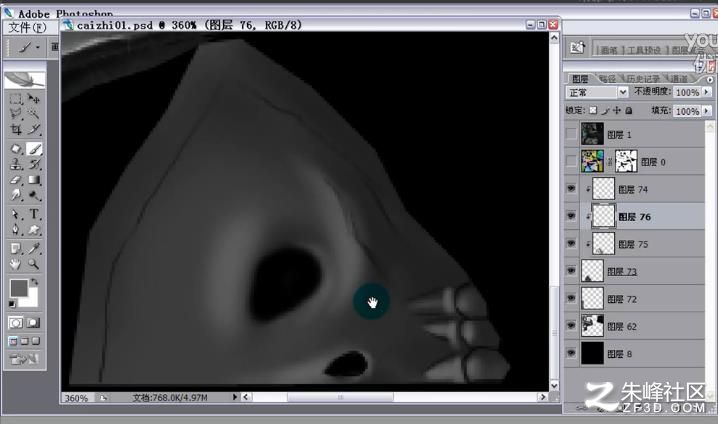Switch to the 通道 channels tab
Image resolution: width=718 pixels, height=424 pixels.
point(679,79)
